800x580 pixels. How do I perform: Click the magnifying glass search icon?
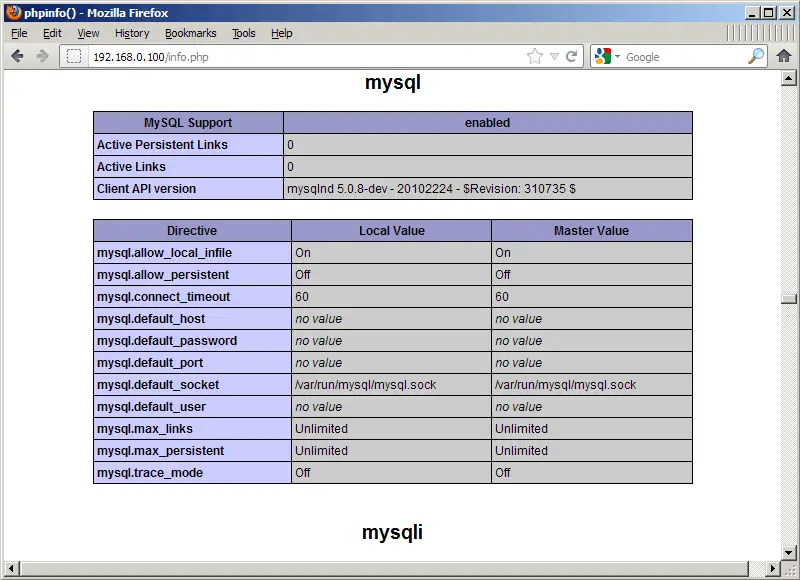tap(756, 56)
